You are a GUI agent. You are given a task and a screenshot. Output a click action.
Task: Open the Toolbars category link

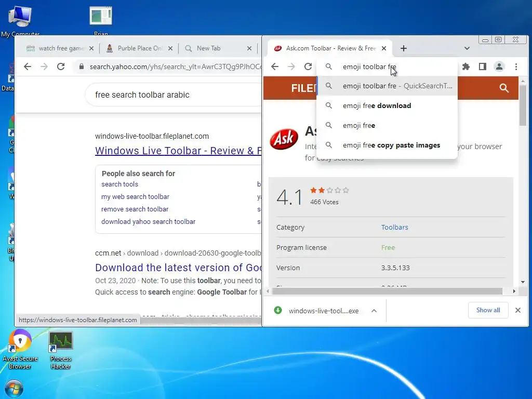click(x=394, y=228)
